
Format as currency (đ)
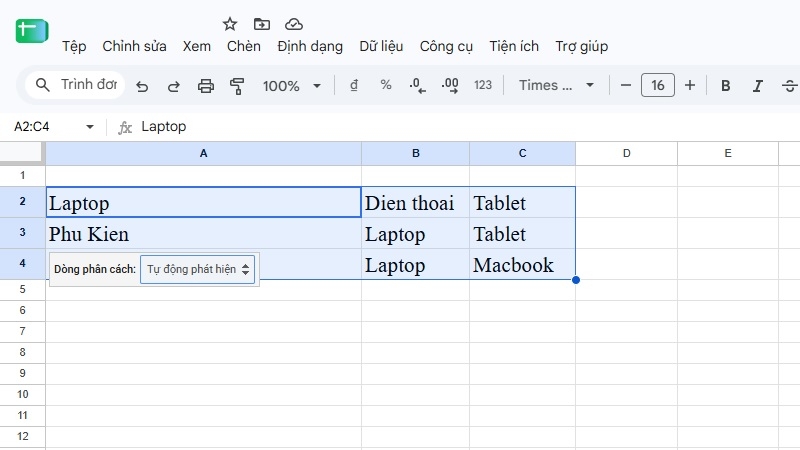[x=354, y=85]
